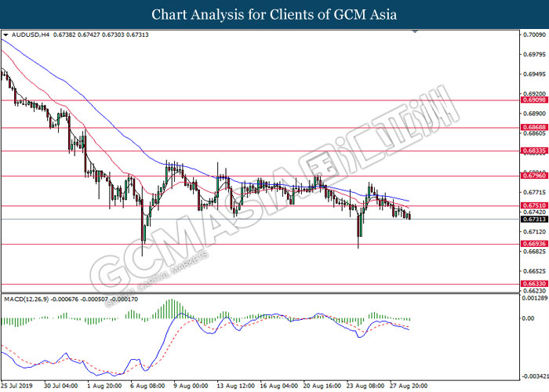Click the -0.003421 MACD scale value

(535, 376)
